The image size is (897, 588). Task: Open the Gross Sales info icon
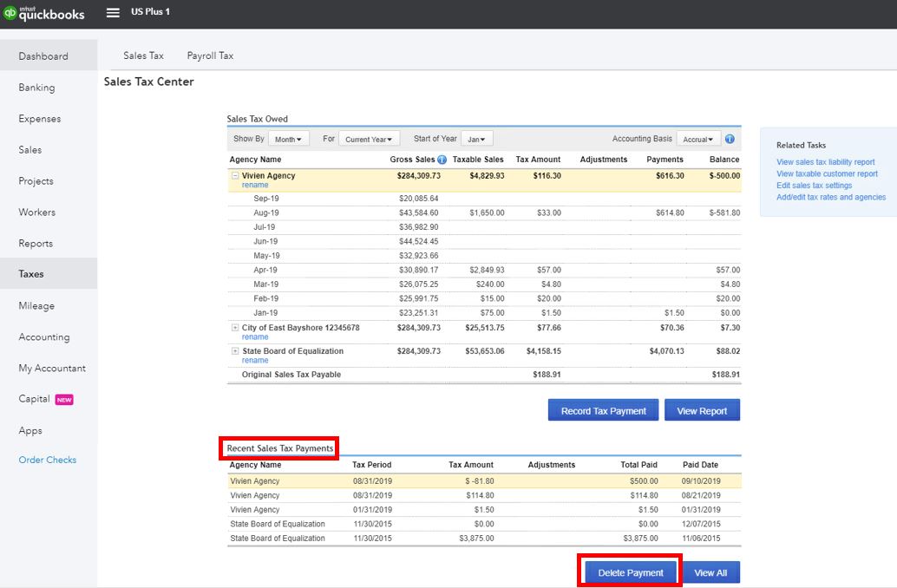[x=442, y=160]
